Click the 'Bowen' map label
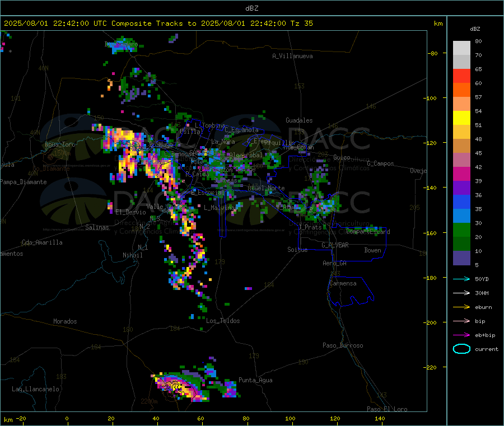 372,250
